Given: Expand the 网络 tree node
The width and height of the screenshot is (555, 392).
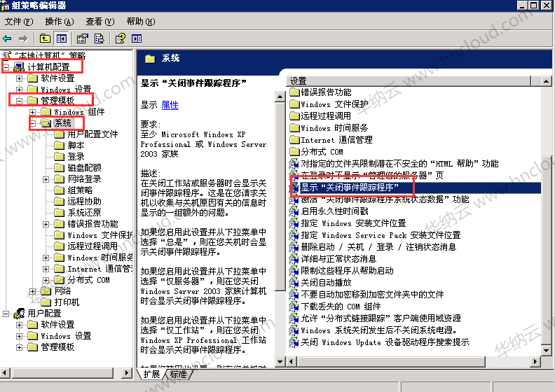Looking at the screenshot, I should coord(32,291).
